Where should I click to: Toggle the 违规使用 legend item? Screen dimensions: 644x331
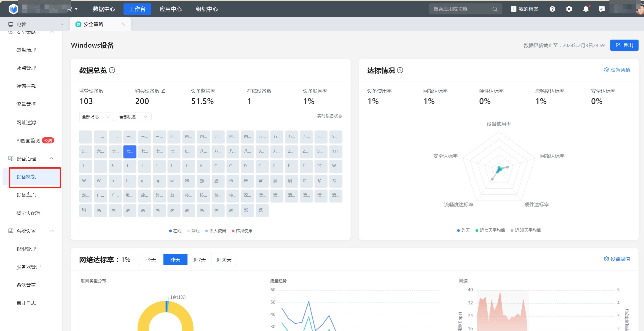242,231
